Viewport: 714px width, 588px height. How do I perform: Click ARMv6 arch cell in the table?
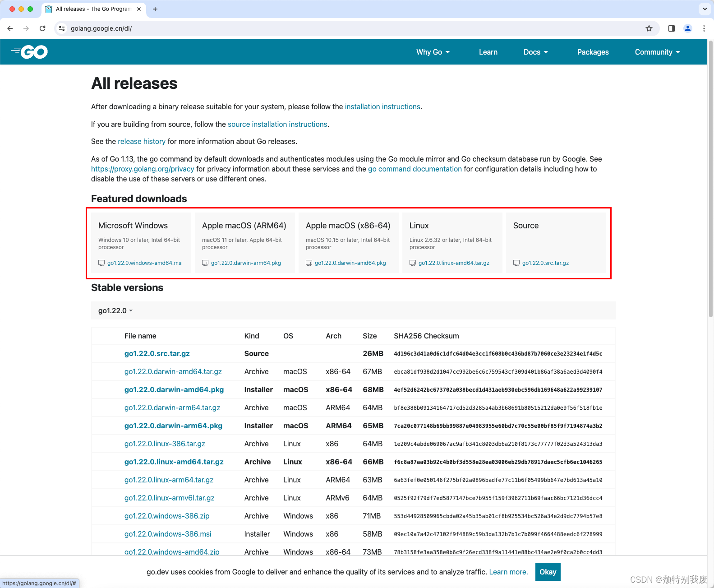(x=337, y=498)
